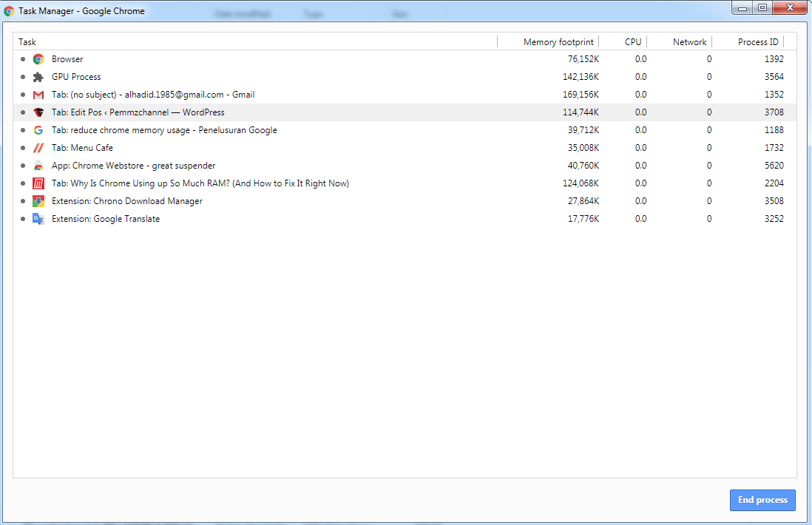Click the Chrome Webstore app icon
The height and width of the screenshot is (525, 812).
[38, 166]
